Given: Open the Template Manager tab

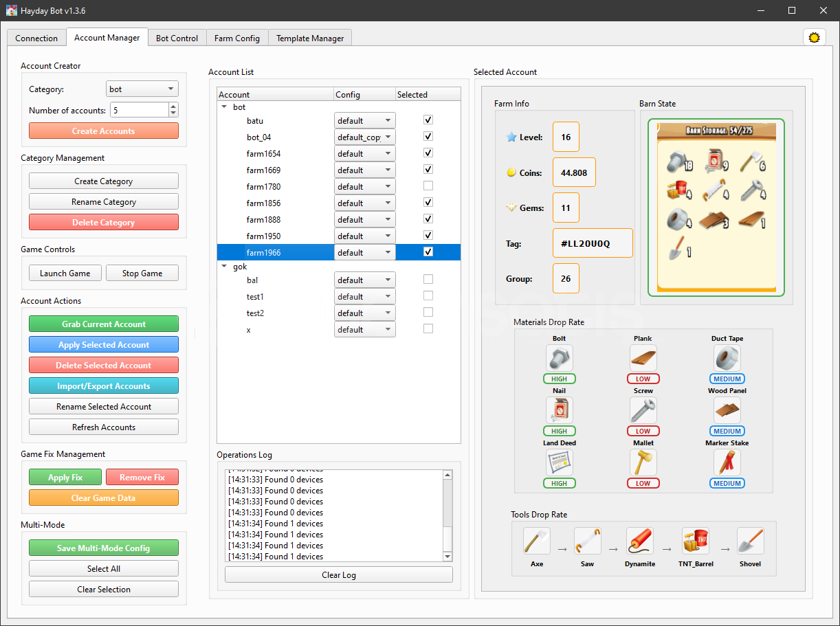Looking at the screenshot, I should [310, 38].
